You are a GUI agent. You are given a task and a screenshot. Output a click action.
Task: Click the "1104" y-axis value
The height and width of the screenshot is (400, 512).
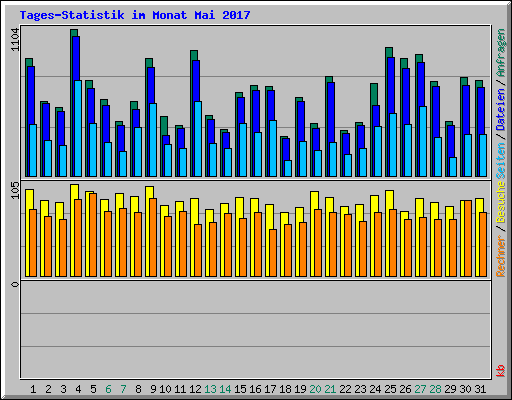click(15, 40)
